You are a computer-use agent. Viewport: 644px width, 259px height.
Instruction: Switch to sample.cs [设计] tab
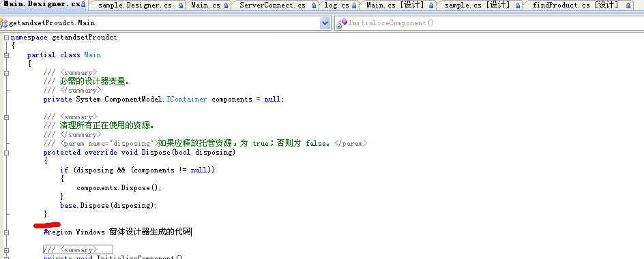[x=480, y=5]
